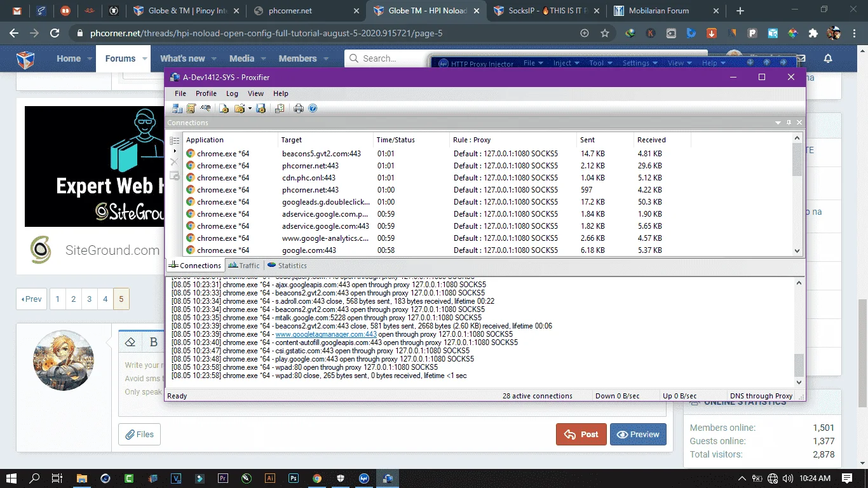The height and width of the screenshot is (488, 868).
Task: Open www.googletagmanager.com:443 link in log
Action: pyautogui.click(x=326, y=334)
